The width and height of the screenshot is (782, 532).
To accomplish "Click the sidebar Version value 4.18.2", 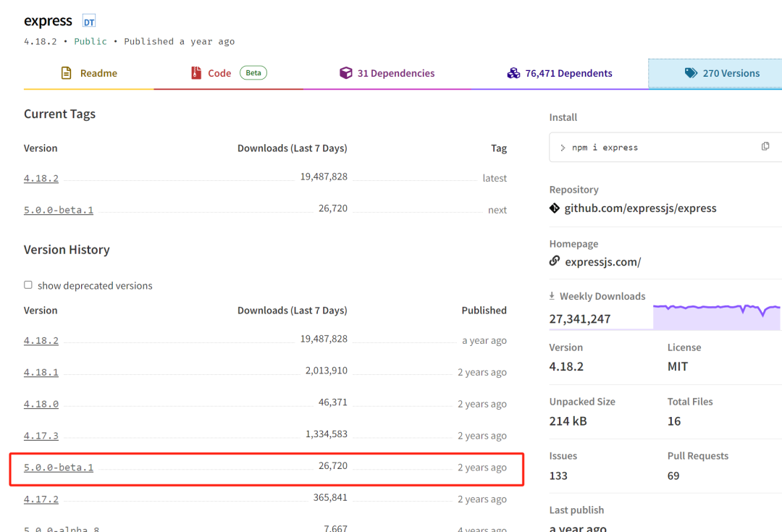I will 566,366.
